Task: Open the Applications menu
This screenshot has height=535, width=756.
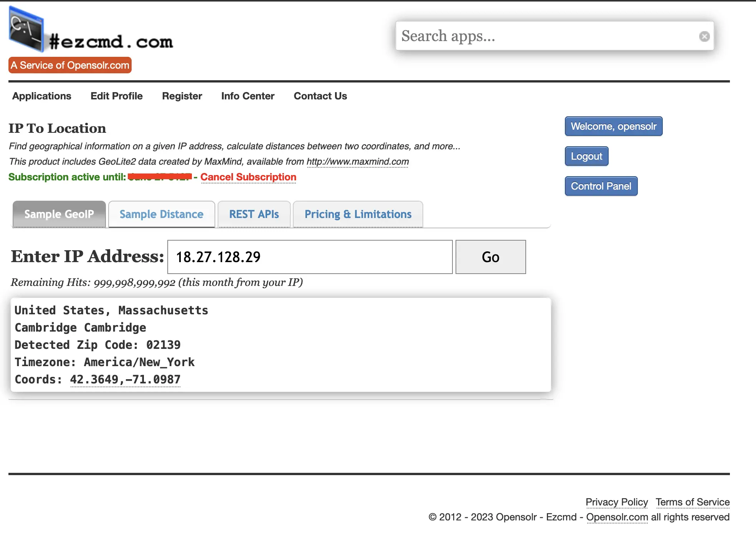Action: (x=42, y=96)
